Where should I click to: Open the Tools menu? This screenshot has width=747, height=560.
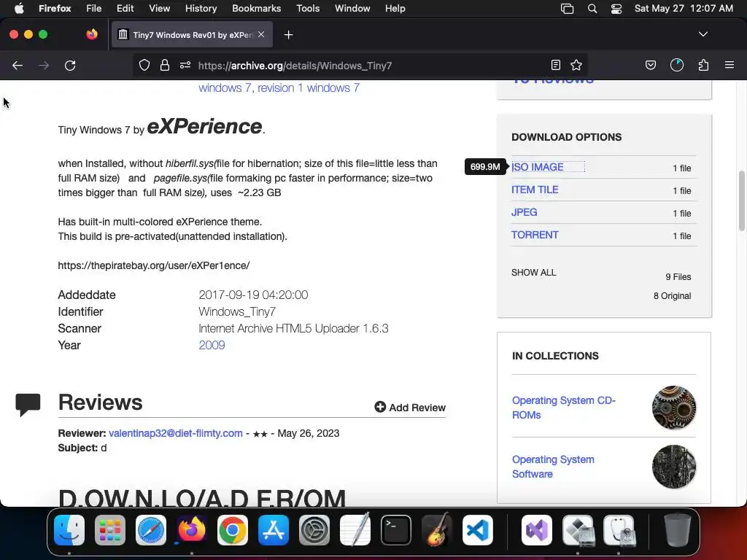click(308, 9)
